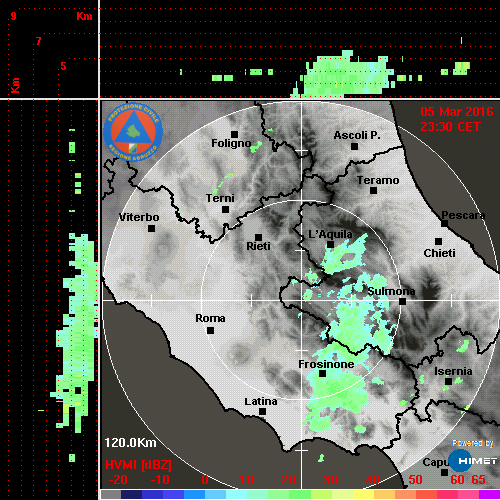Click the HIMET logo

[473, 460]
